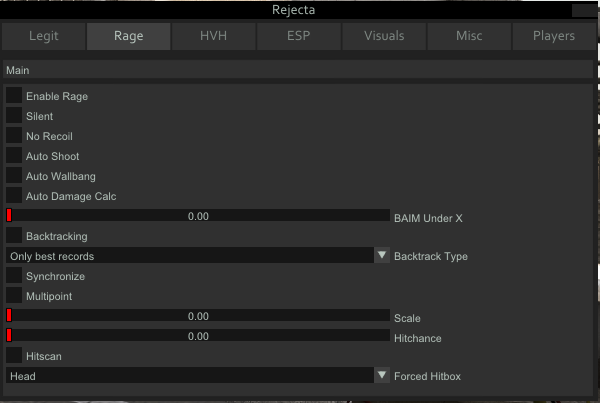Toggle the Silent checkbox
Viewport: 600px width, 403px height.
click(14, 116)
